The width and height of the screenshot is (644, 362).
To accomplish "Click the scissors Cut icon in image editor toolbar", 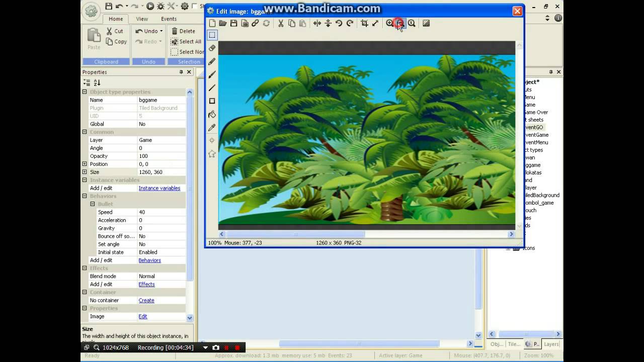I will tap(281, 23).
